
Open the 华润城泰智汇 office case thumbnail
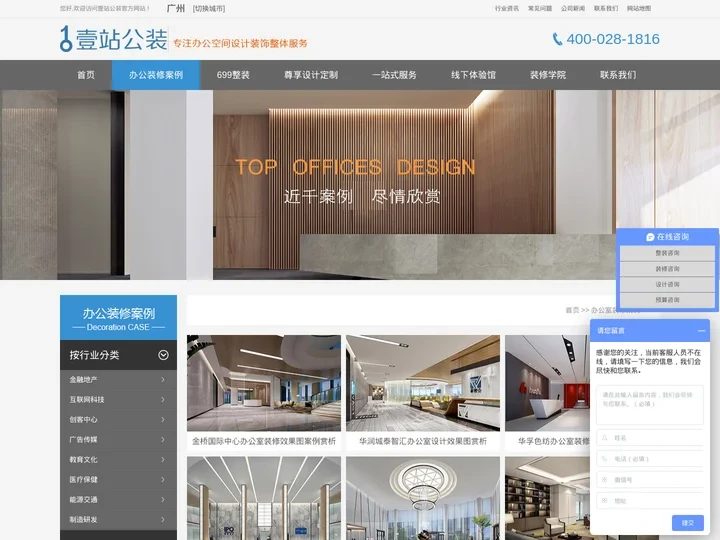coord(423,383)
